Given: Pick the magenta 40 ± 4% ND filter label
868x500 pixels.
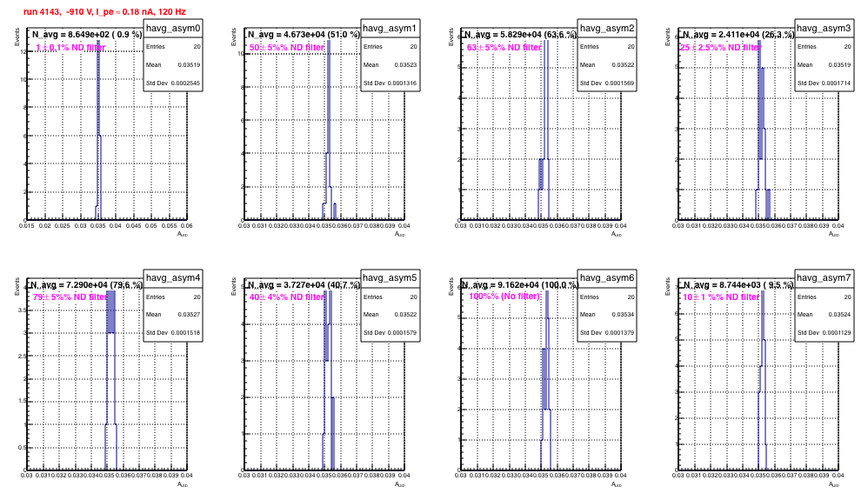Looking at the screenshot, I should (x=287, y=297).
